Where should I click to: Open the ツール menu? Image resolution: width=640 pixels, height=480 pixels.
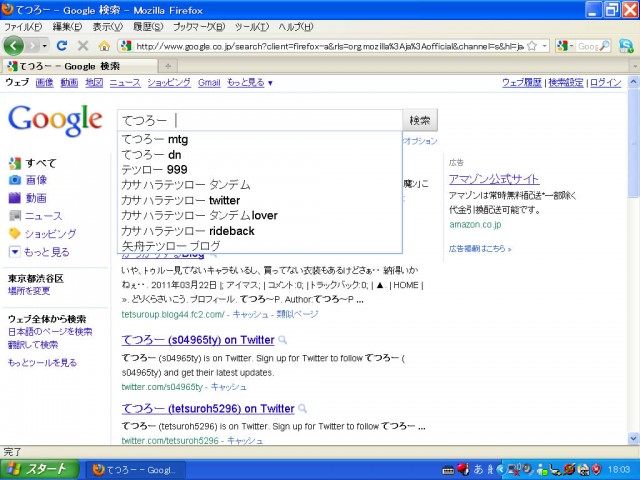click(x=252, y=27)
